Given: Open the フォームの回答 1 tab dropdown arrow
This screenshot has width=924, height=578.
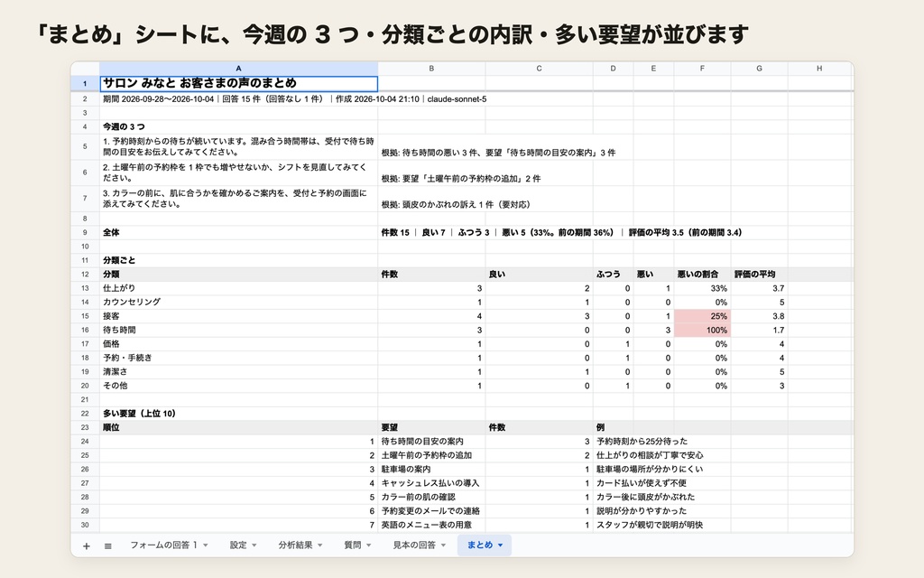Looking at the screenshot, I should (206, 545).
